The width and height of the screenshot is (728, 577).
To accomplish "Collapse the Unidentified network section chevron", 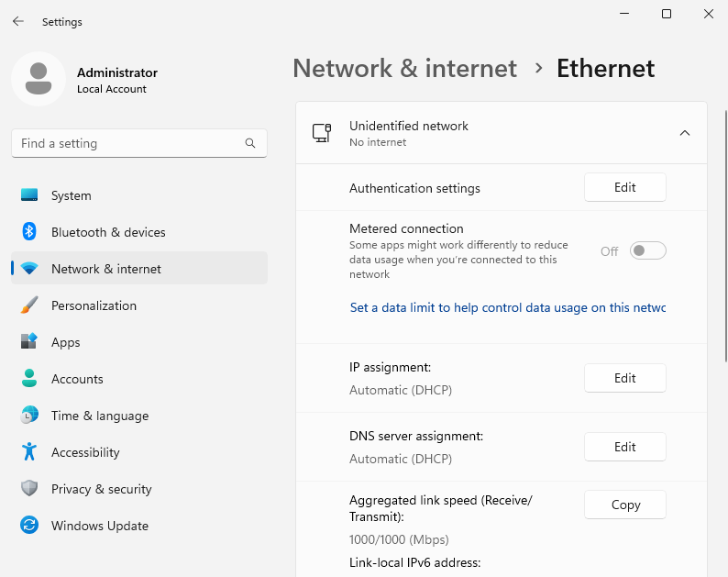I will (684, 133).
